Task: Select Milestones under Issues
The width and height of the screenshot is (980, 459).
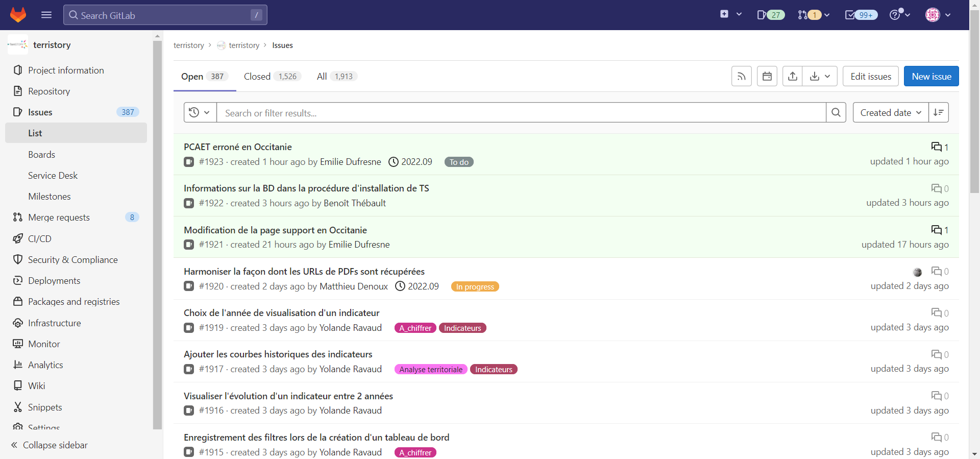Action: tap(76, 197)
